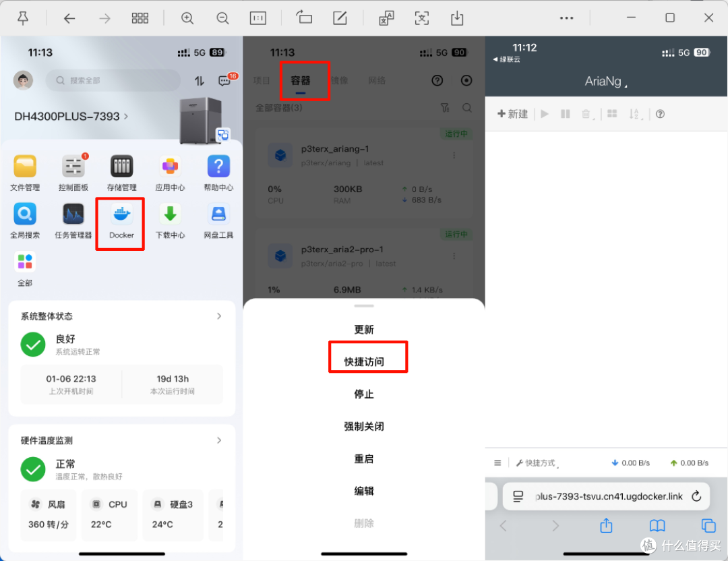Edit the image

click(x=340, y=18)
